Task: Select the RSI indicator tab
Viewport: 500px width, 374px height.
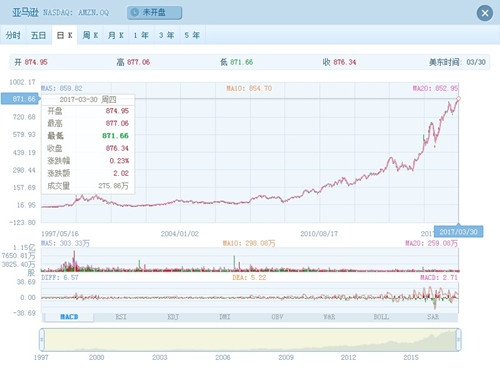Action: (121, 317)
